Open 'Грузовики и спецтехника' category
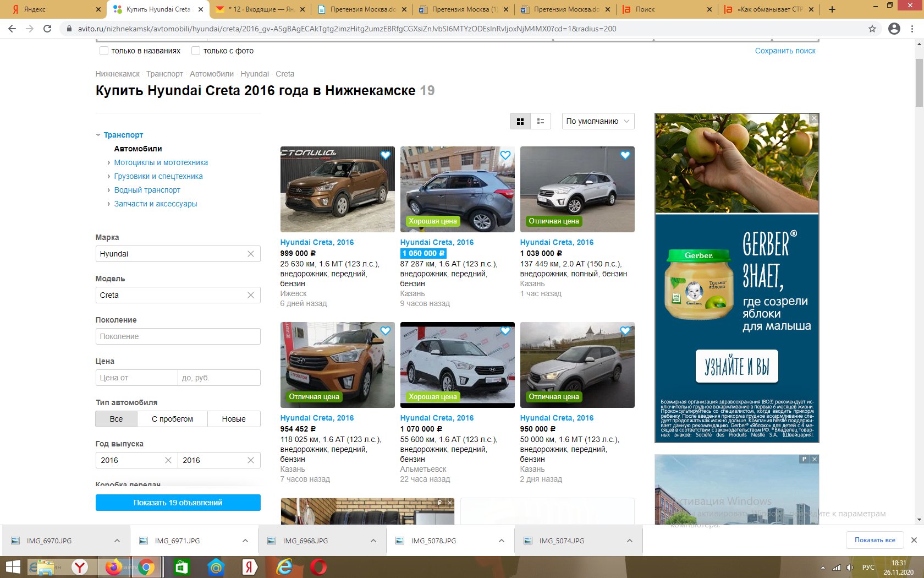924x578 pixels. pyautogui.click(x=158, y=176)
